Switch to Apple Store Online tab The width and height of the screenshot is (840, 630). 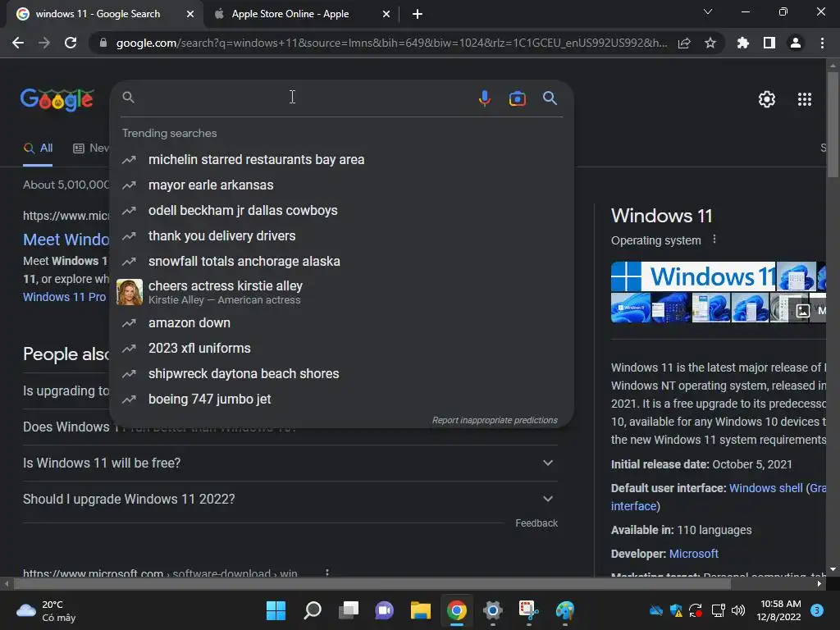[x=290, y=15]
